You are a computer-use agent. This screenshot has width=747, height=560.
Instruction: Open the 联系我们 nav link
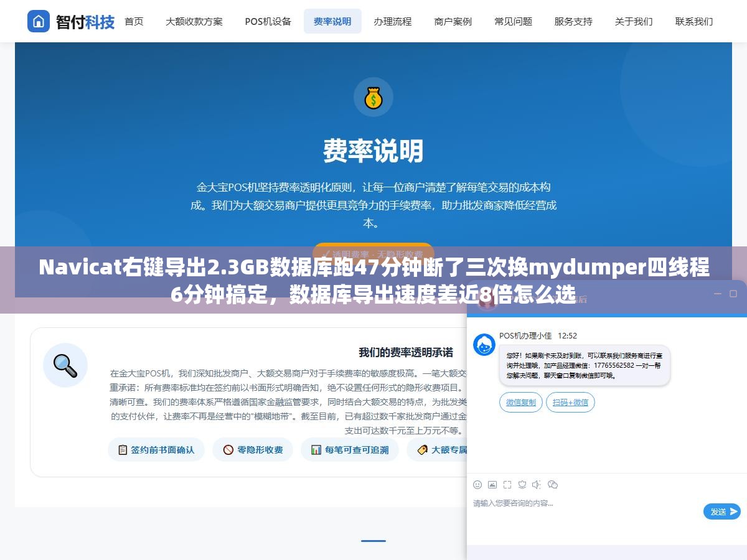694,21
